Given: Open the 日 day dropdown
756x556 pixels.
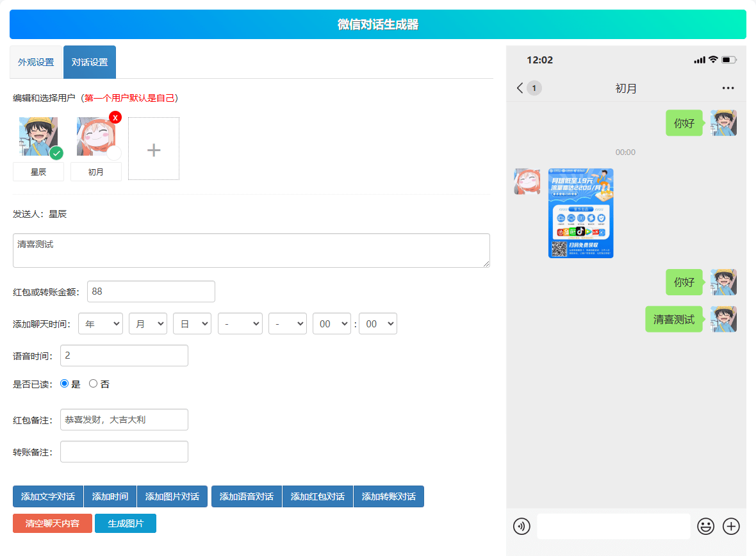Looking at the screenshot, I should [x=192, y=324].
